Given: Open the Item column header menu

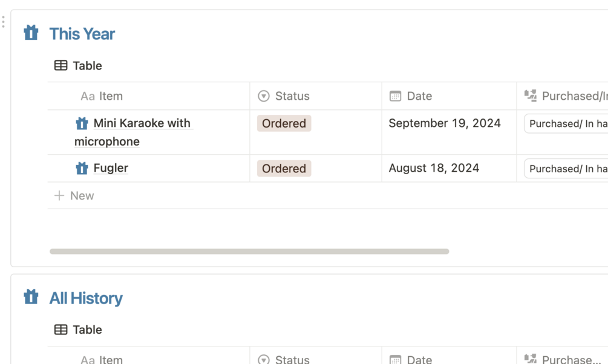Looking at the screenshot, I should tap(111, 96).
